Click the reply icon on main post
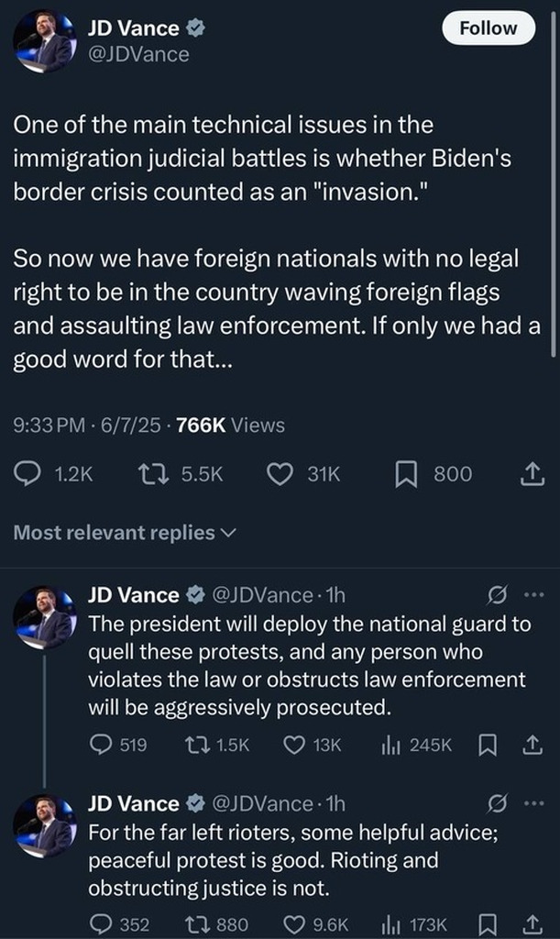560x939 pixels. 29,473
